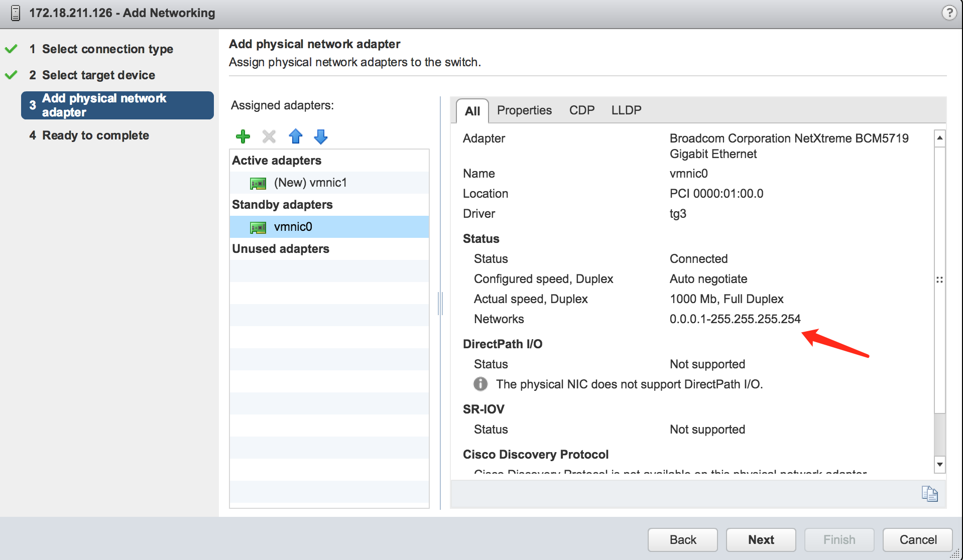Click Back to revisit target device
This screenshot has height=560, width=963.
682,539
